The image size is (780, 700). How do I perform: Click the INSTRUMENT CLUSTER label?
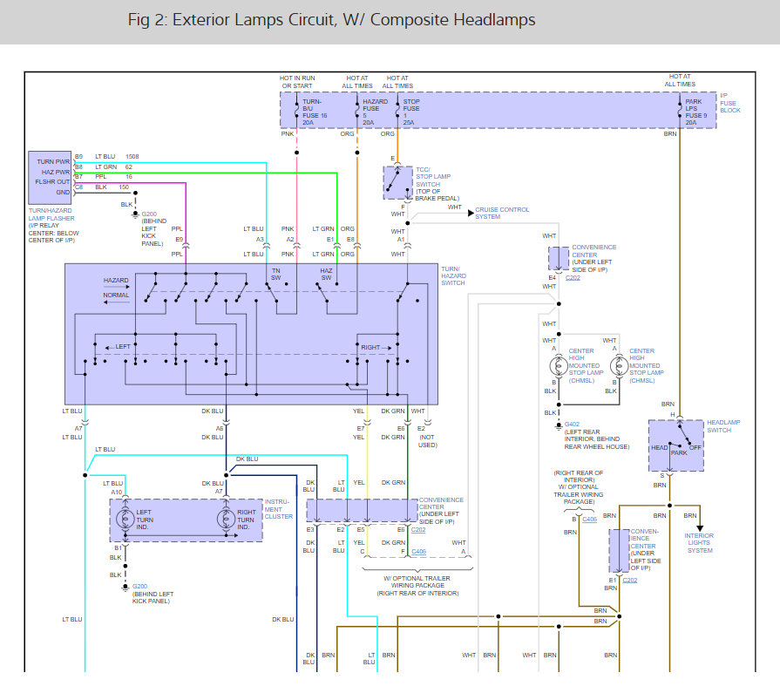coord(279,509)
